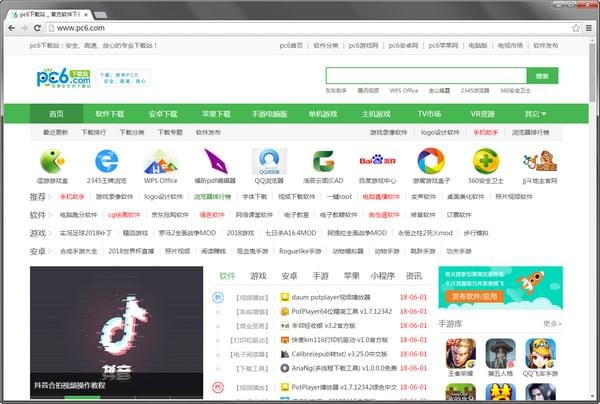
Task: Open the 七日杀A16.4MOD link
Action: pos(290,233)
